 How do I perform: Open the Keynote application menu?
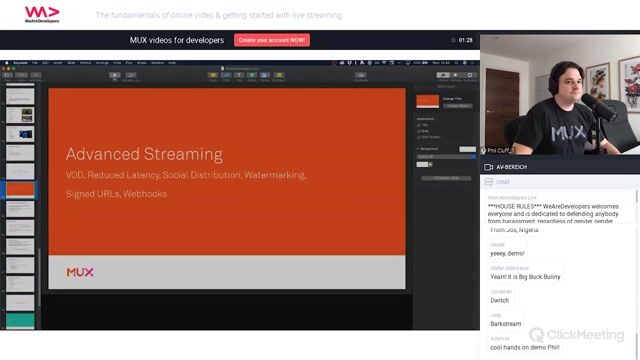coord(20,63)
